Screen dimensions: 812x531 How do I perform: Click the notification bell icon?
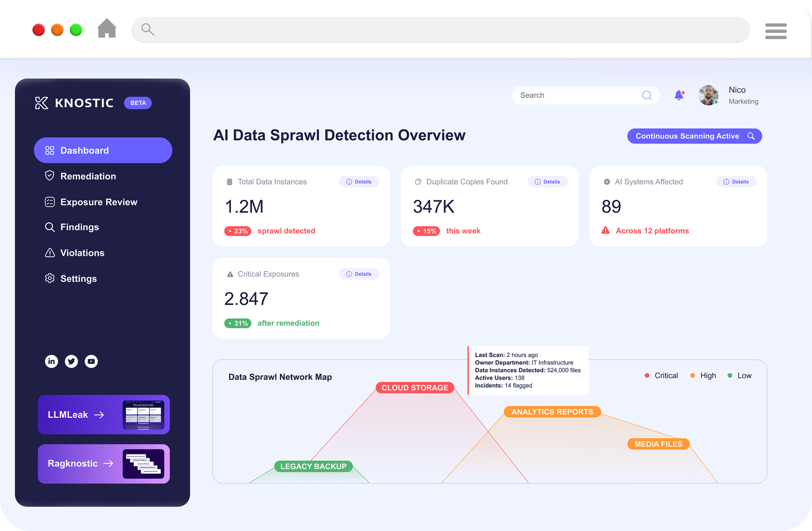[x=679, y=95]
